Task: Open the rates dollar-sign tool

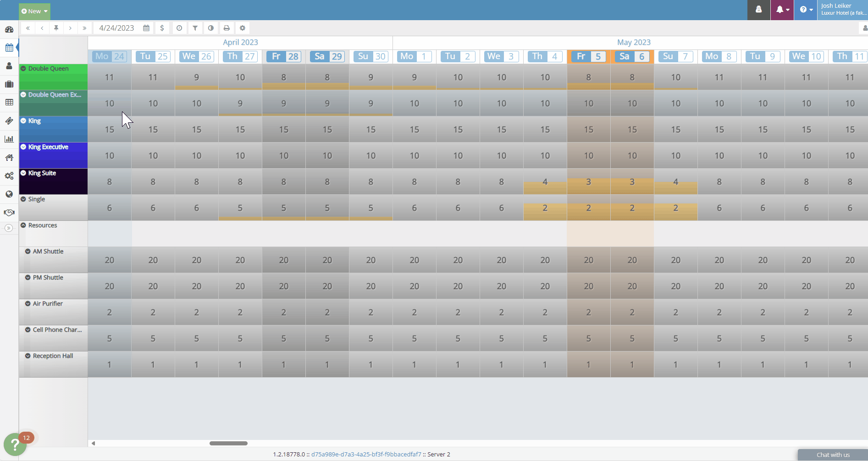Action: coord(162,28)
